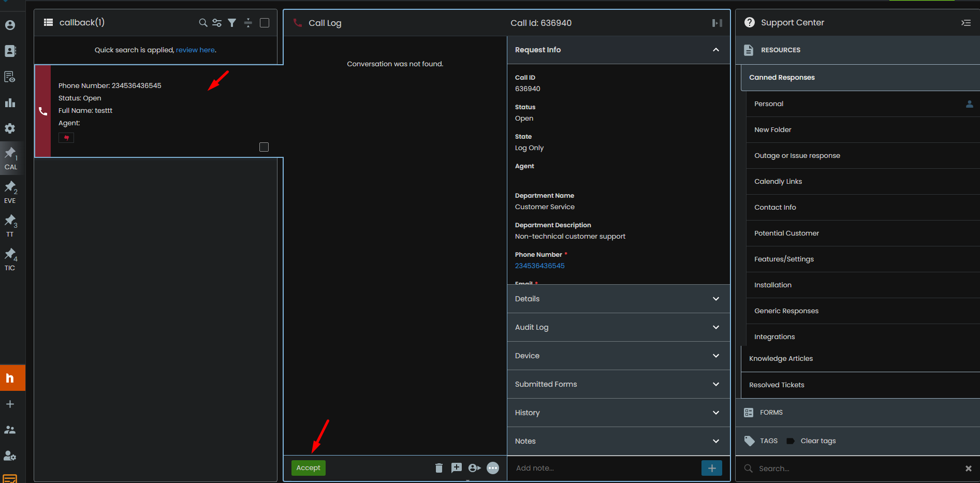This screenshot has height=483, width=980.
Task: Click the search magnifier icon in callback panel
Action: point(203,23)
